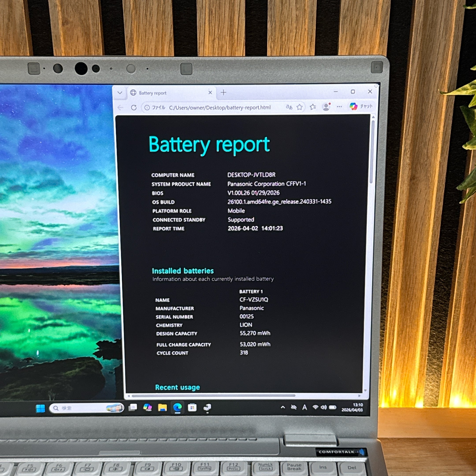Expand the tab actions chevron
Viewport: 476px width, 476px height.
pos(120,93)
